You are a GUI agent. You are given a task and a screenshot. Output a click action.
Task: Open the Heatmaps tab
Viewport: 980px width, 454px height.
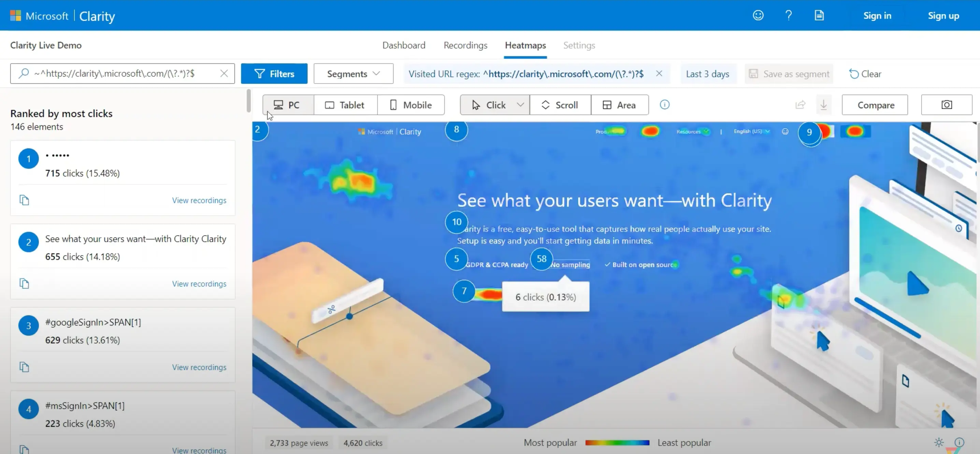pyautogui.click(x=525, y=45)
